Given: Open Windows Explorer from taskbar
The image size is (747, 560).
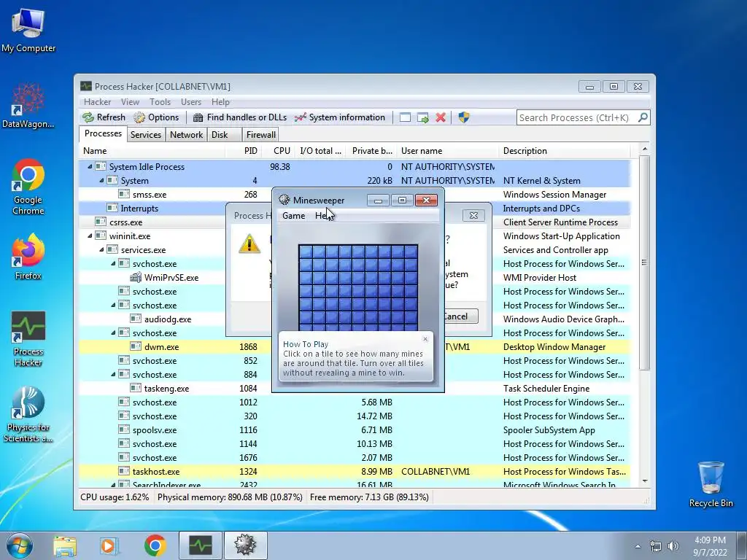Looking at the screenshot, I should click(x=65, y=545).
